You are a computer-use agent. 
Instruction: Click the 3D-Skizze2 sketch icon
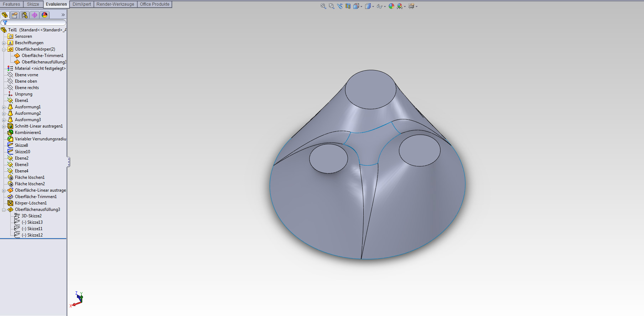[17, 216]
